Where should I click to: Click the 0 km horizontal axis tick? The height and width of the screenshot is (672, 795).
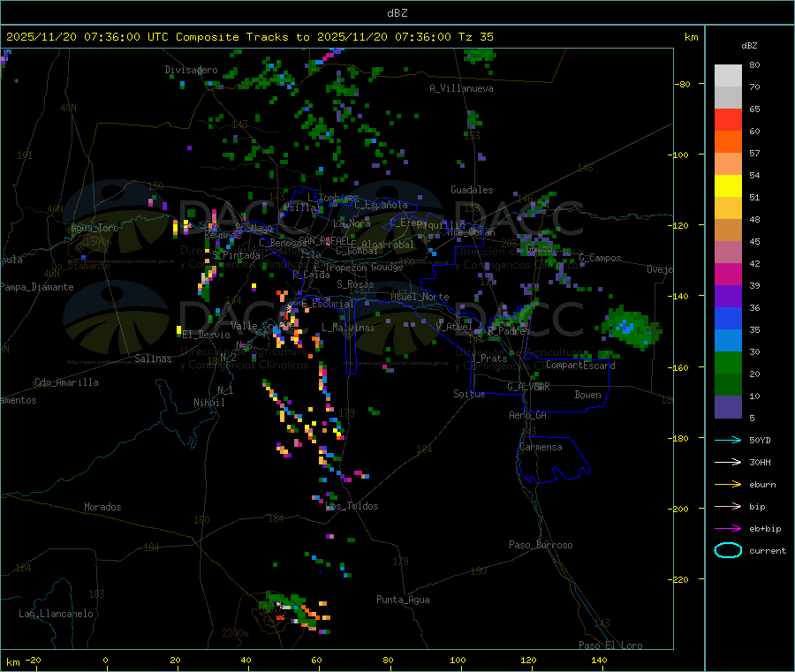point(105,660)
